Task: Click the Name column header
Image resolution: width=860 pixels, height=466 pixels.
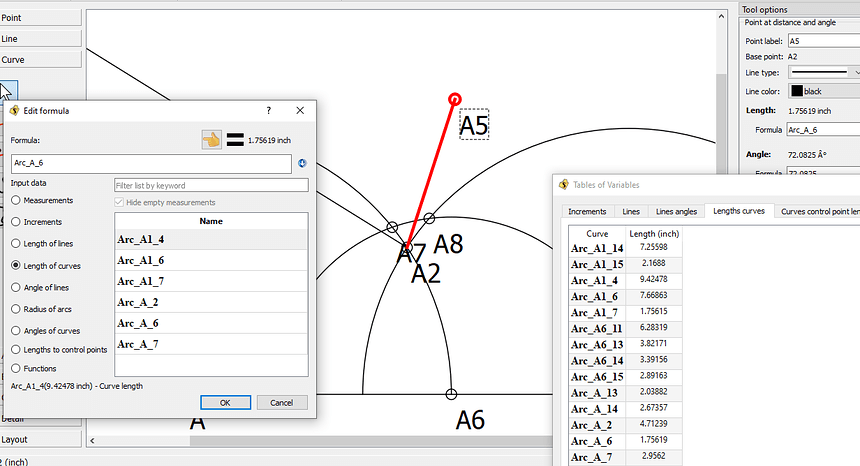Action: (x=211, y=221)
